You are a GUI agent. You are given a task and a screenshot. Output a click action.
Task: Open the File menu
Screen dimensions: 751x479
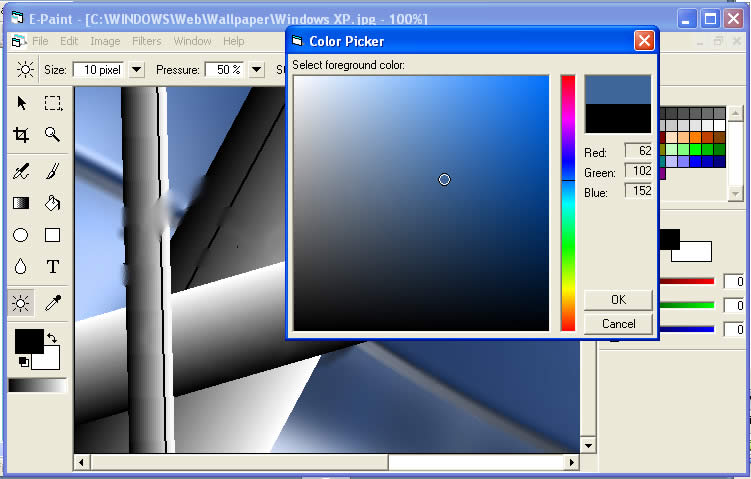(40, 41)
